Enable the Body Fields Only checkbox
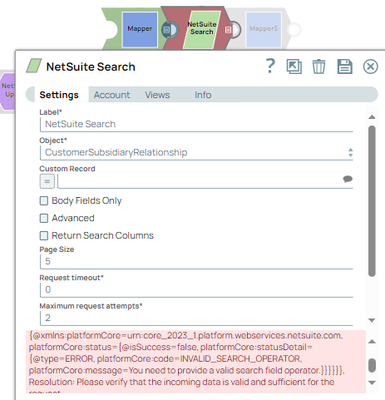The width and height of the screenshot is (385, 400). click(44, 201)
